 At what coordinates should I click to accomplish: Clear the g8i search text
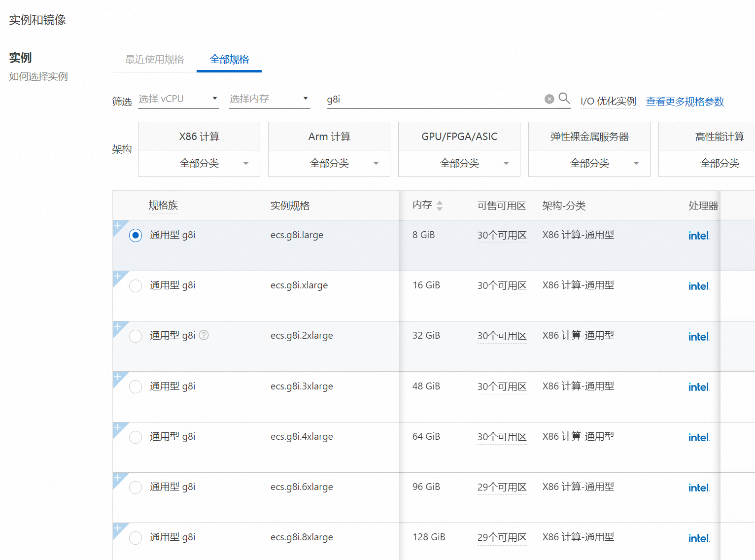click(549, 99)
